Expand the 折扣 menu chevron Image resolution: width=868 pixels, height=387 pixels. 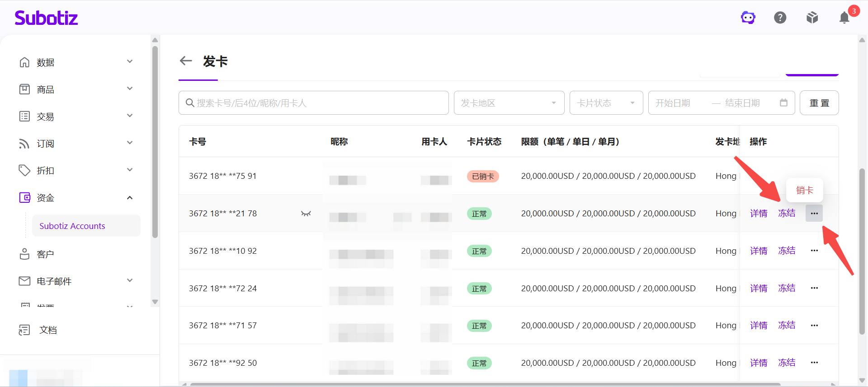(130, 170)
